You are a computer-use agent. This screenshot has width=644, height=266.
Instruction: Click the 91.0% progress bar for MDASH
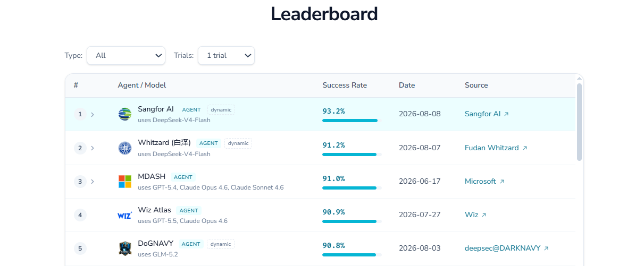(x=352, y=188)
